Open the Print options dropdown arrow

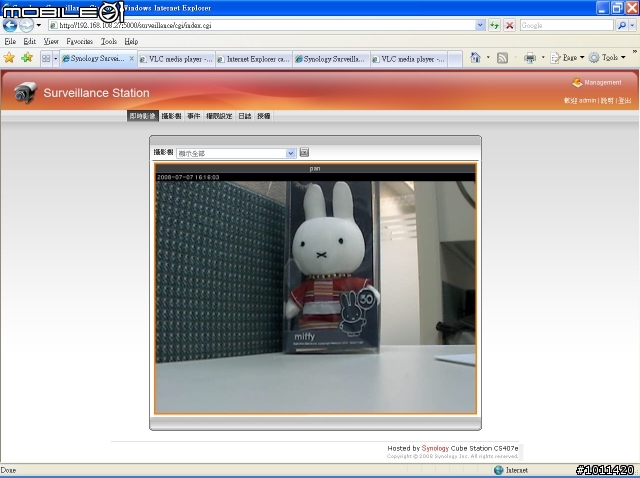[543, 58]
